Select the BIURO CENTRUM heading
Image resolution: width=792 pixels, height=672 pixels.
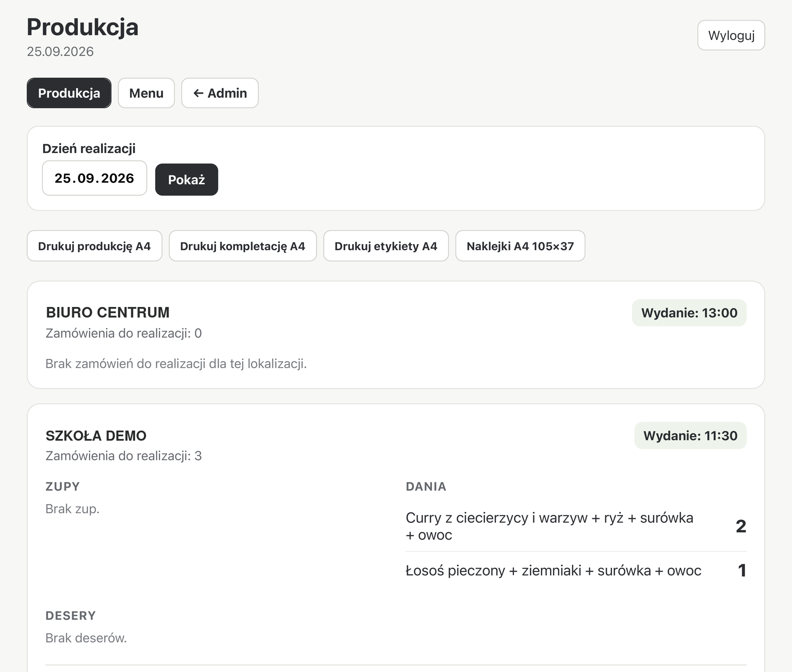tap(108, 312)
